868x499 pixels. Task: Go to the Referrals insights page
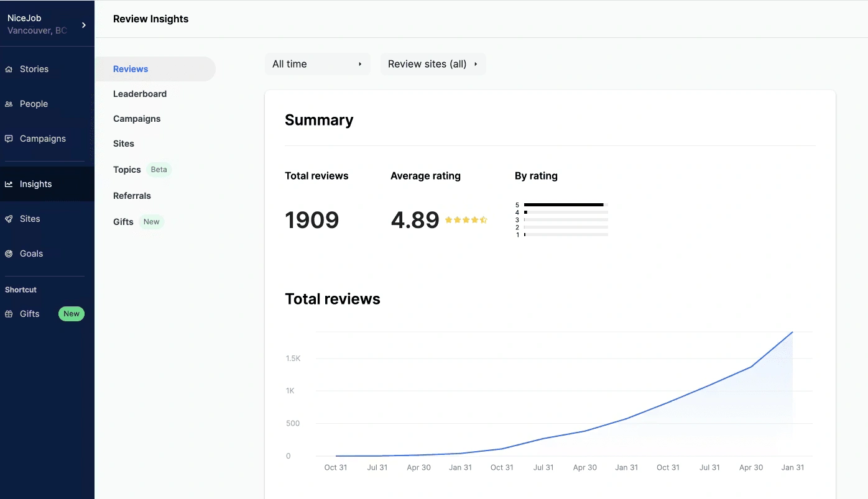point(132,196)
